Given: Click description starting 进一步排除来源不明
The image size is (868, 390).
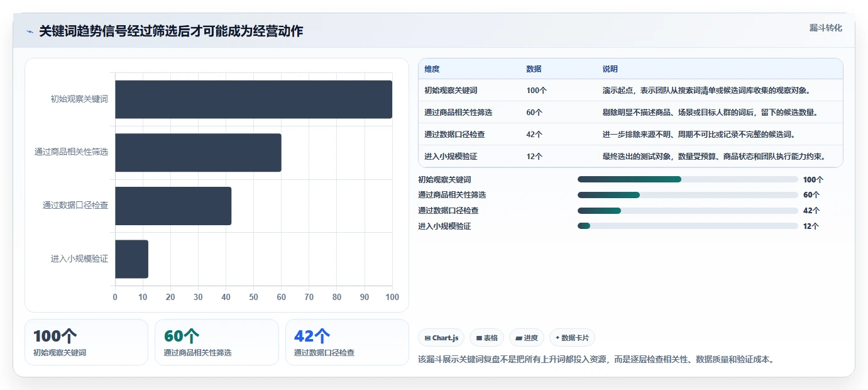Looking at the screenshot, I should 698,135.
